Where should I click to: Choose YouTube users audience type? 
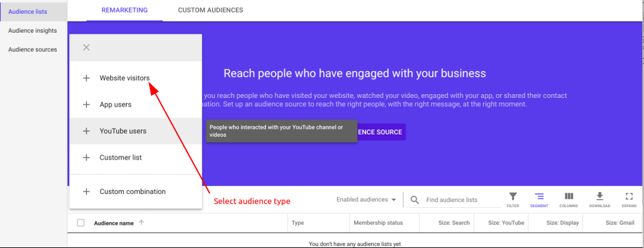coord(136,131)
